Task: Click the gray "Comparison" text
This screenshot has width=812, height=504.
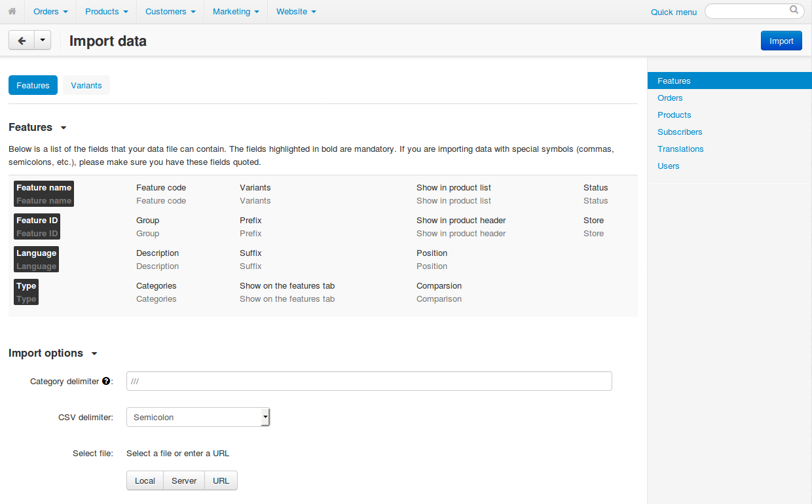Action: pos(439,298)
